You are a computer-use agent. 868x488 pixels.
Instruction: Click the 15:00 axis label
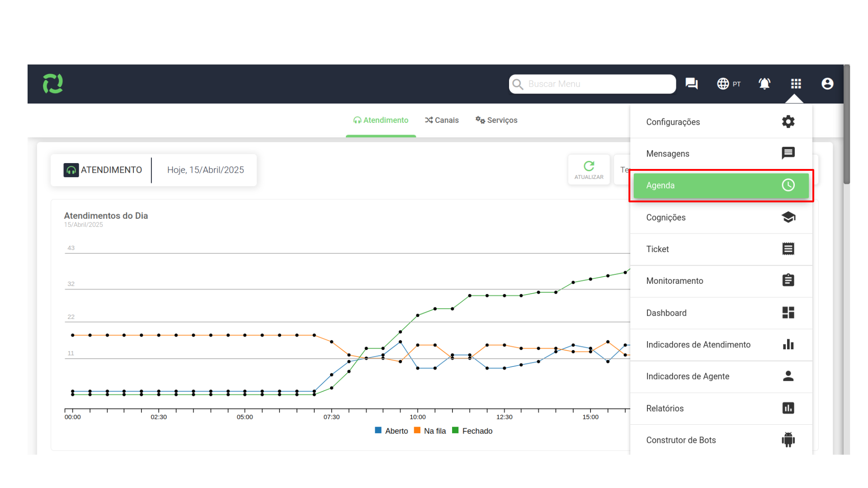pos(590,417)
